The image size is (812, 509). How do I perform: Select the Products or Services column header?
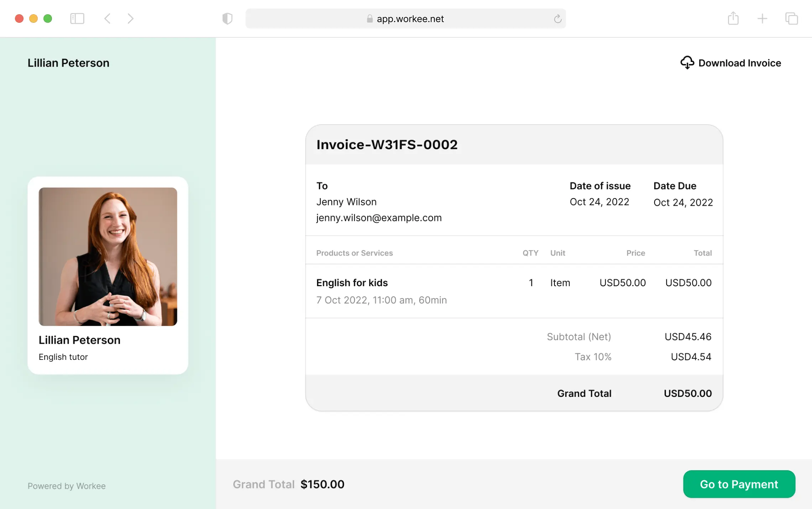click(354, 253)
